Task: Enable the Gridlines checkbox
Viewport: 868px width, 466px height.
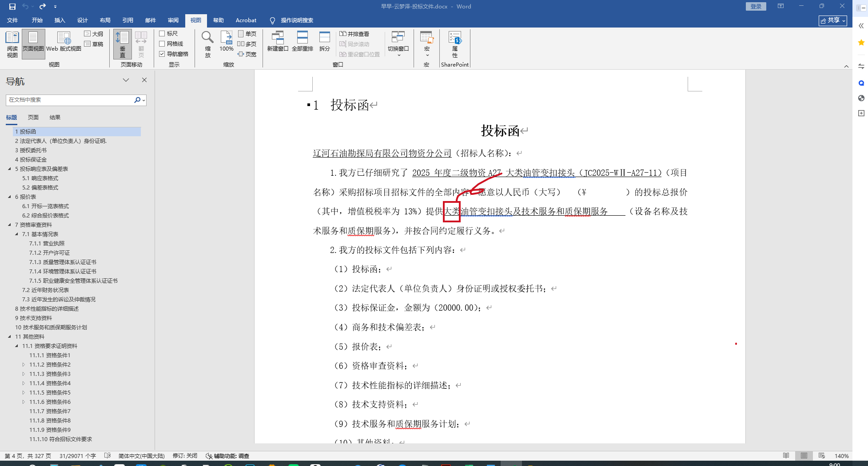Action: tap(162, 44)
